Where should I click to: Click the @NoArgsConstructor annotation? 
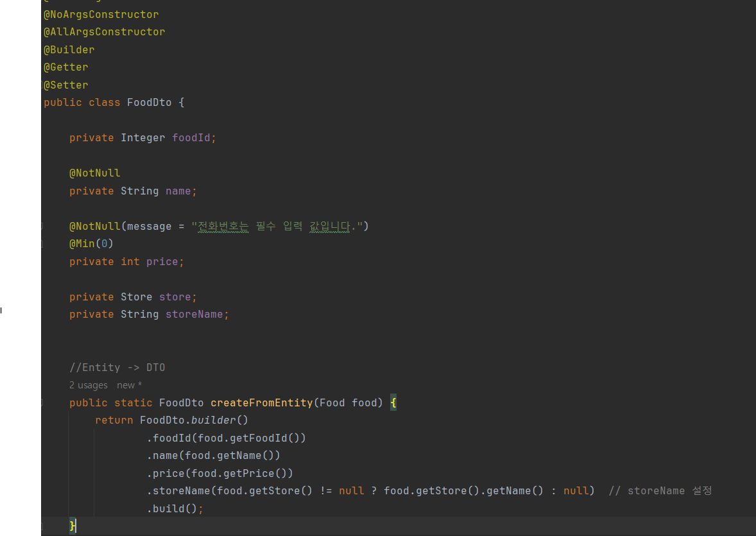(x=101, y=14)
